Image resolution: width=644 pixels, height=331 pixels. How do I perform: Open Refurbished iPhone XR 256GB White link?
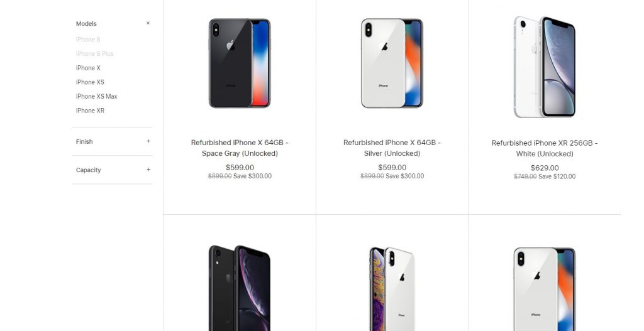pos(545,148)
